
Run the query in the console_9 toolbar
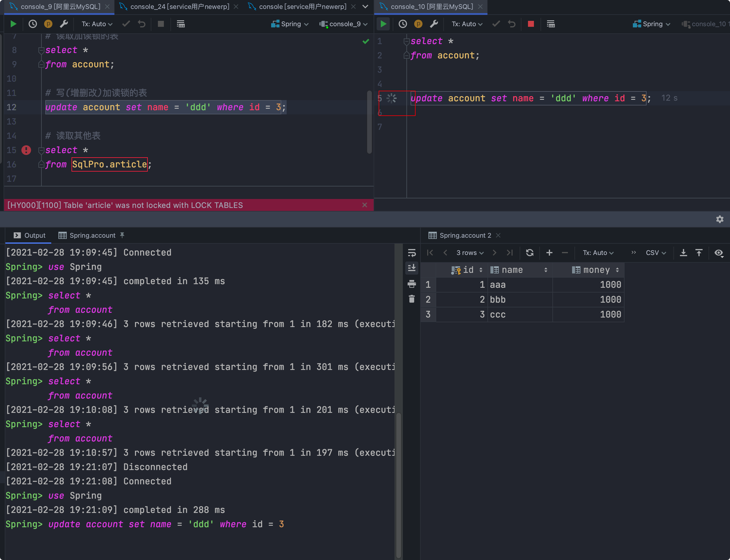click(13, 24)
